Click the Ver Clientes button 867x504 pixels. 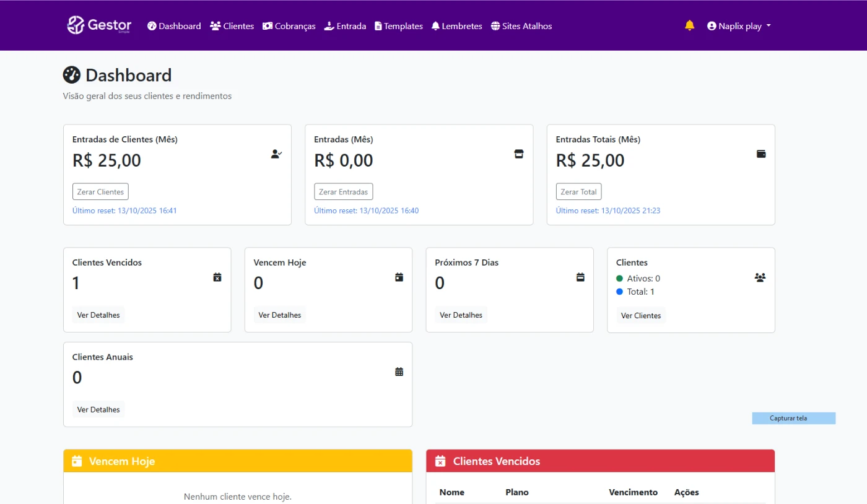point(641,316)
